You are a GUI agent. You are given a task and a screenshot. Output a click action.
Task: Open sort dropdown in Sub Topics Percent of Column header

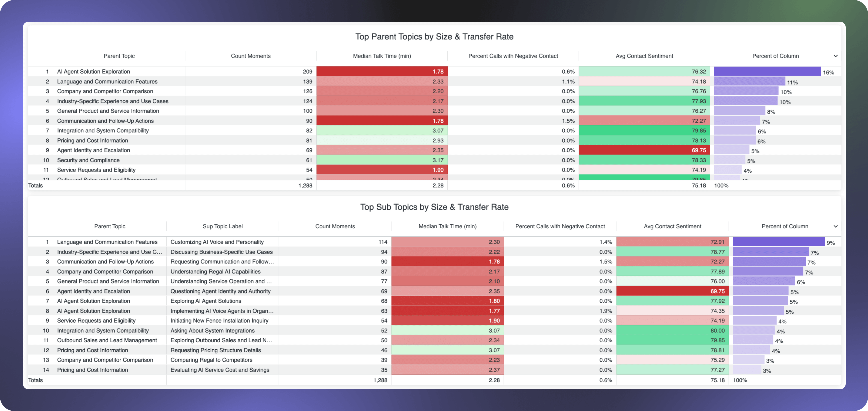point(835,226)
